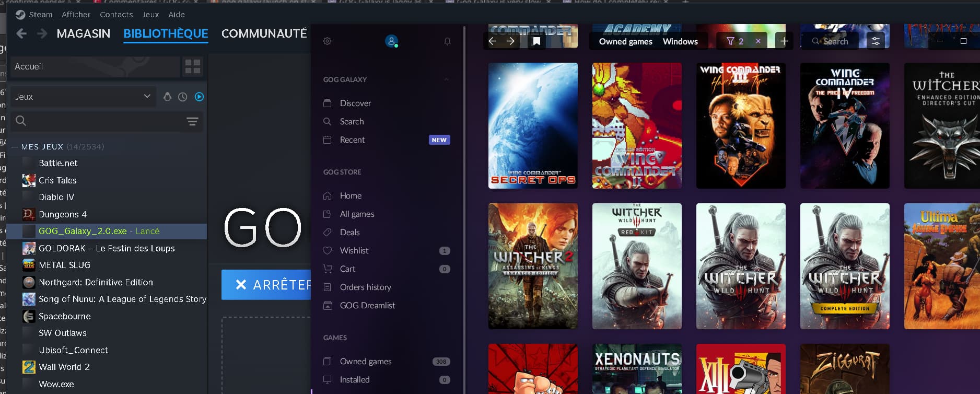Open the Jeux dropdown in Steam library
The width and height of the screenshot is (980, 394).
point(83,97)
